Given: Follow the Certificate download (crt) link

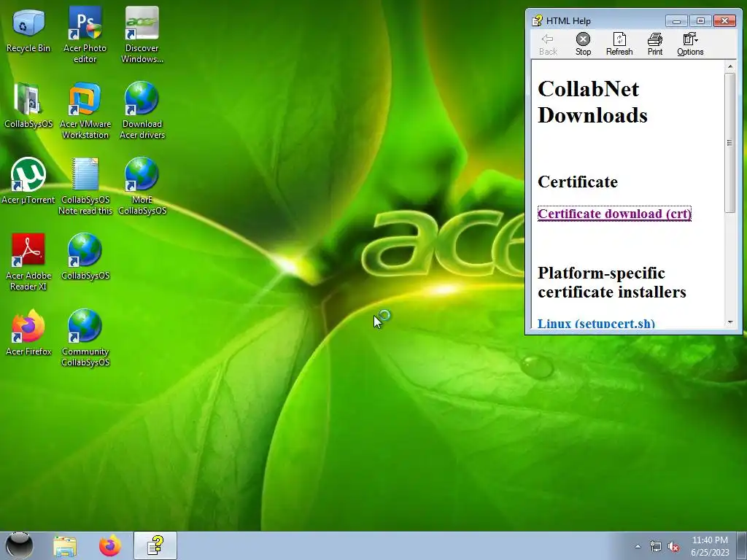Looking at the screenshot, I should [614, 214].
